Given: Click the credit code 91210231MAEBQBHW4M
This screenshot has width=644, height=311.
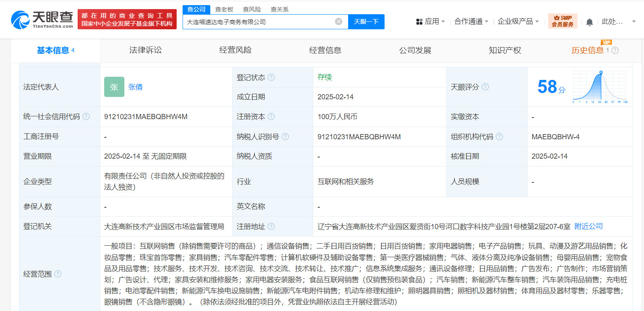Looking at the screenshot, I should click(146, 117).
